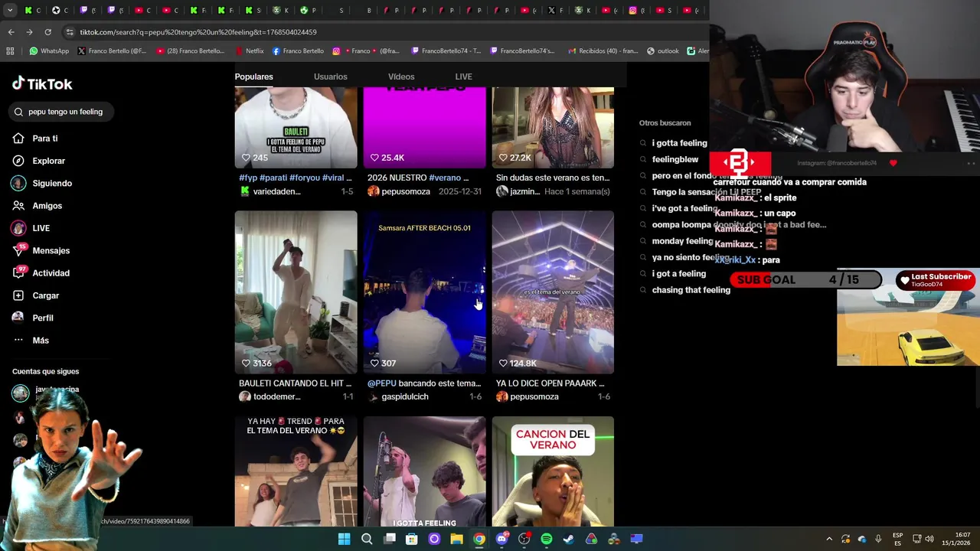Go back with browser back arrow
This screenshot has width=980, height=551.
click(x=11, y=32)
